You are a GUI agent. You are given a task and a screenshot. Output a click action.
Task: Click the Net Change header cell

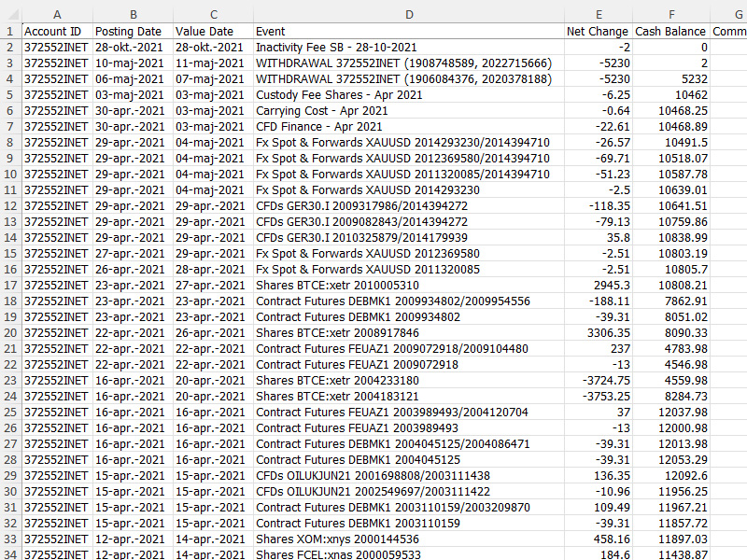(x=599, y=31)
